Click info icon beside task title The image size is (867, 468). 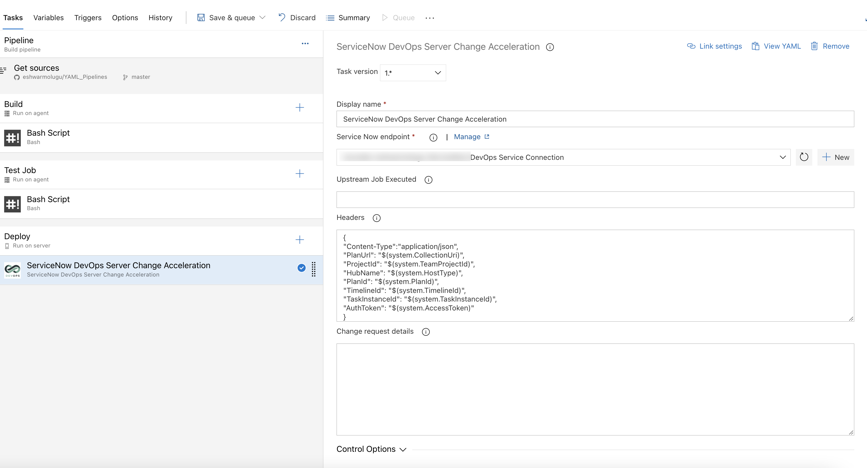(x=550, y=47)
